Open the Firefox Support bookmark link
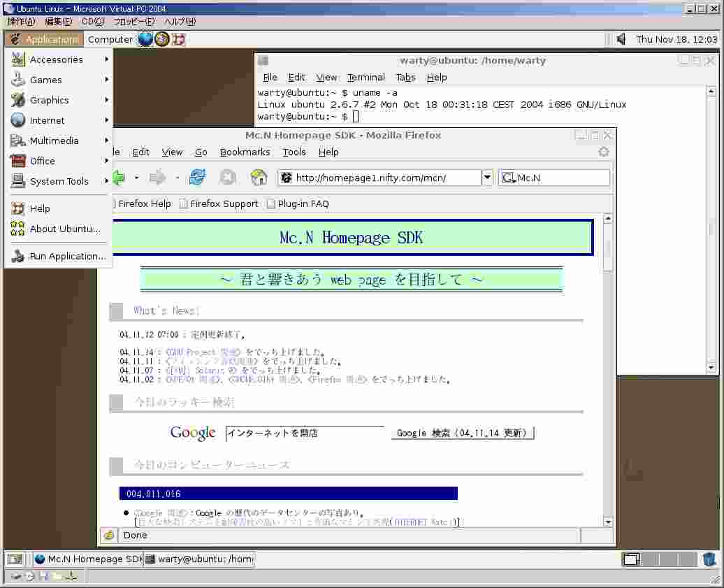 tap(224, 204)
